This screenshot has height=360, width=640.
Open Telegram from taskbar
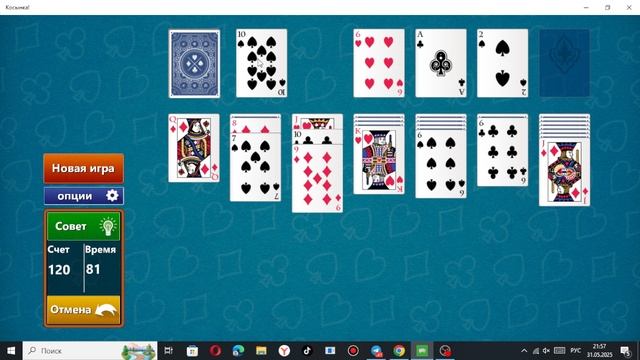click(x=376, y=351)
